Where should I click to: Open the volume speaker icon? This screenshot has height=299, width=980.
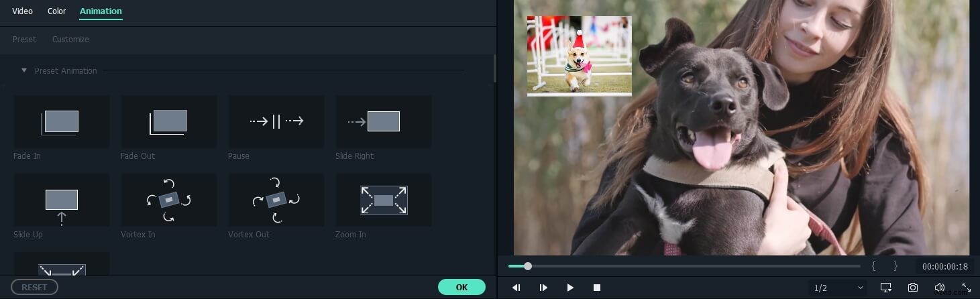[x=939, y=288]
